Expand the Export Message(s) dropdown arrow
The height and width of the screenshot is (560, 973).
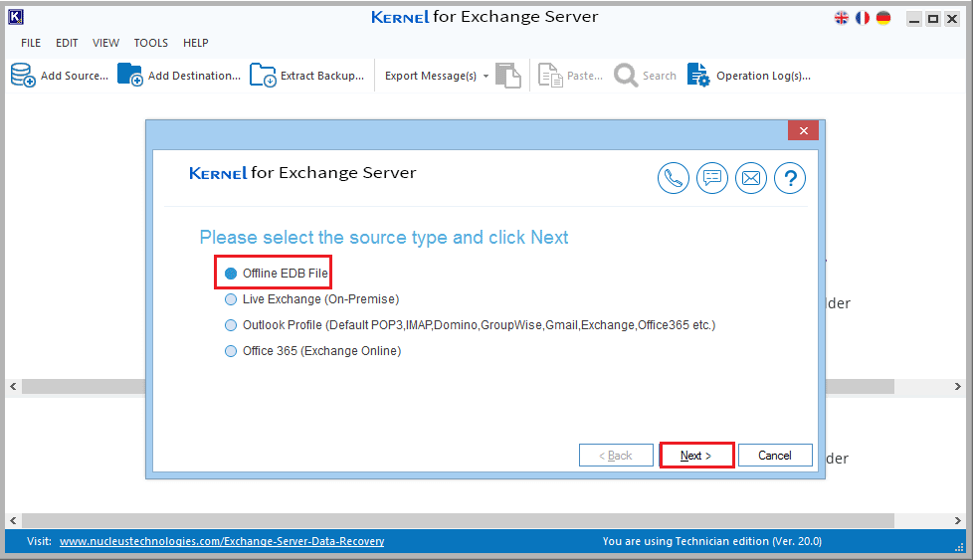(486, 77)
